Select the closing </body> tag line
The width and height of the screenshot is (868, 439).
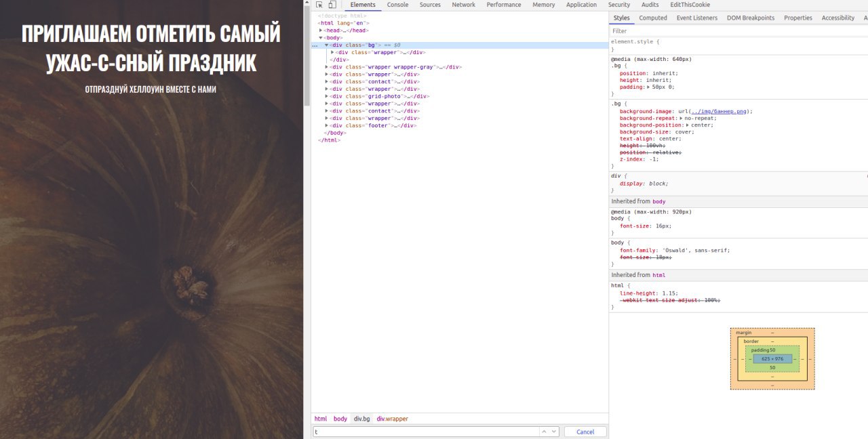pos(335,133)
